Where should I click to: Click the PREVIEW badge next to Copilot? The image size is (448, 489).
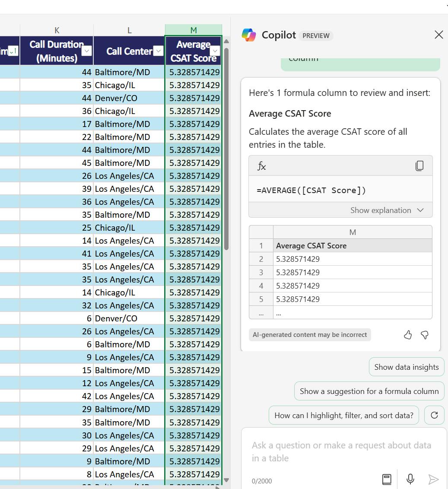(316, 35)
